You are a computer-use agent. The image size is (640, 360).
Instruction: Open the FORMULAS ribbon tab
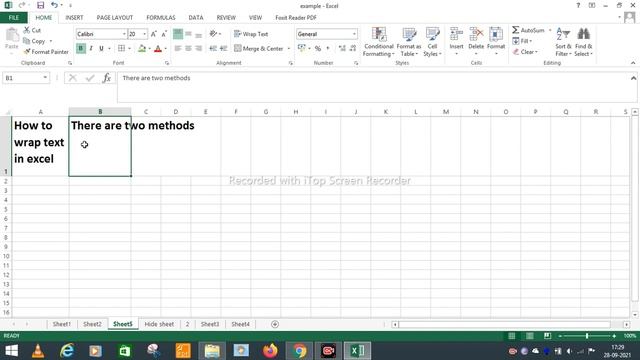(161, 18)
